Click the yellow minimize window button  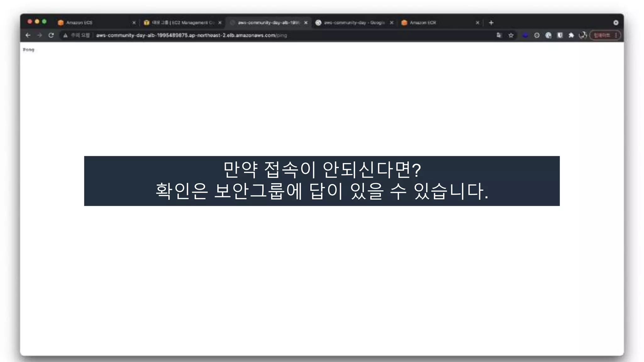tap(37, 21)
